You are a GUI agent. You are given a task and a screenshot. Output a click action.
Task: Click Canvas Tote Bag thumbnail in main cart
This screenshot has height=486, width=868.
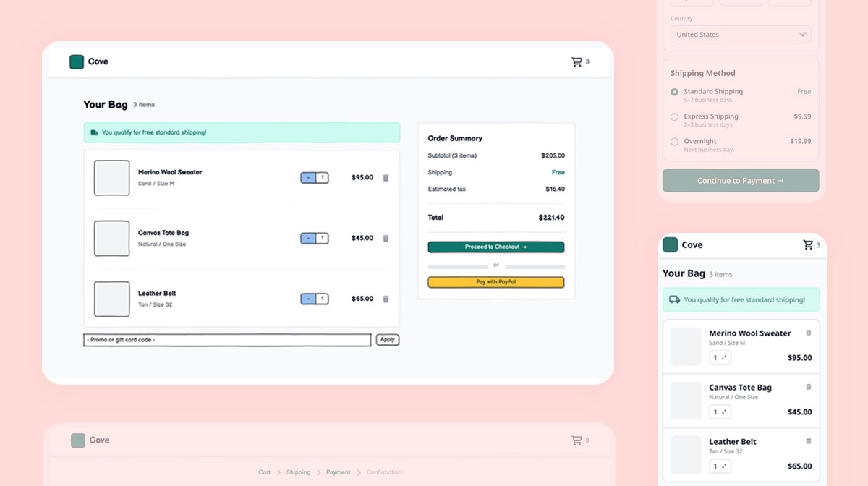[x=112, y=239]
